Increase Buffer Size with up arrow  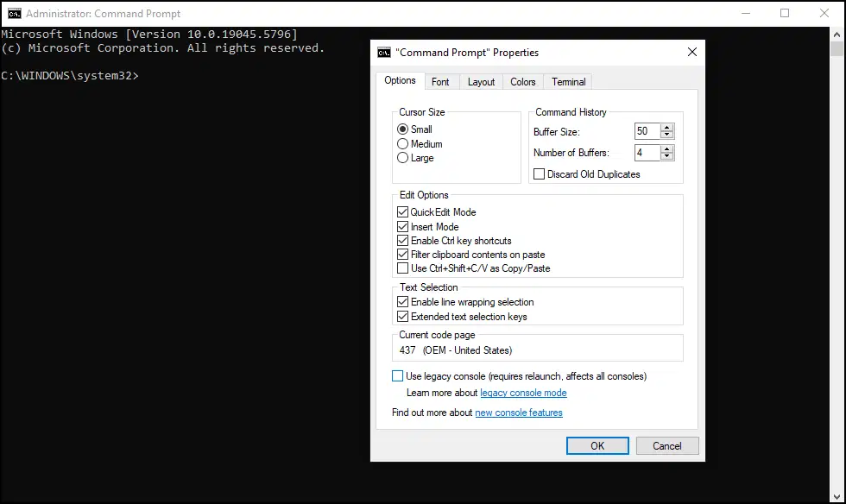(x=667, y=128)
